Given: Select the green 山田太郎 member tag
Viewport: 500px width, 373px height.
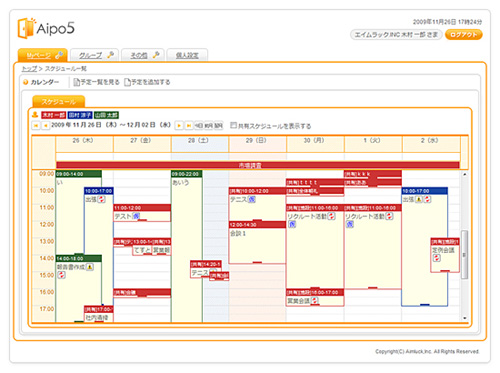Looking at the screenshot, I should pos(106,115).
